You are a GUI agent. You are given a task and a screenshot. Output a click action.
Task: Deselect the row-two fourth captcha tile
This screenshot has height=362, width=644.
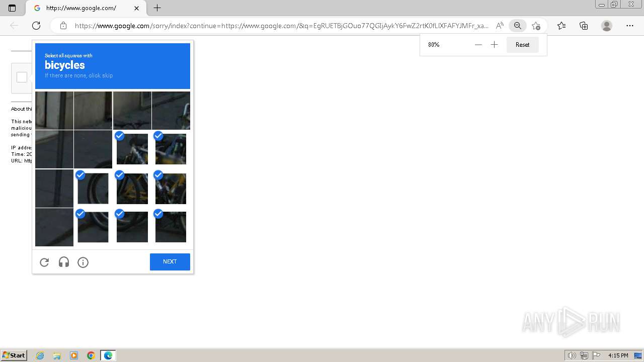(x=171, y=149)
